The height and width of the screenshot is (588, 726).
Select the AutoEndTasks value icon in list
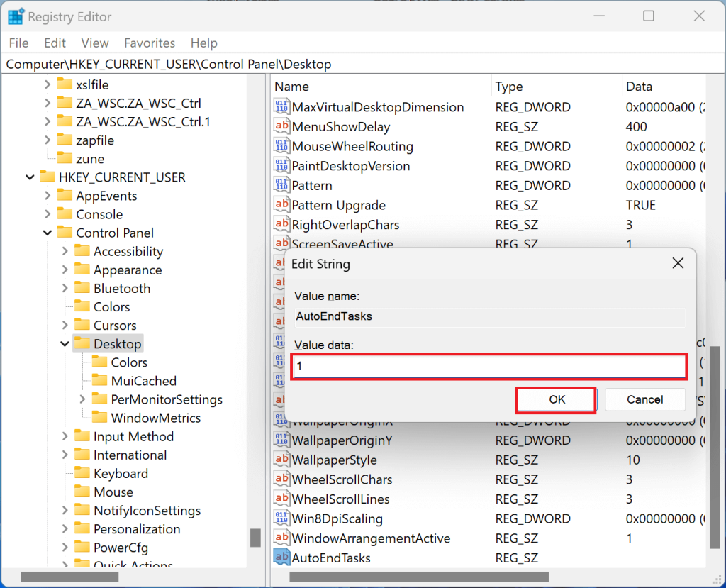click(x=281, y=558)
